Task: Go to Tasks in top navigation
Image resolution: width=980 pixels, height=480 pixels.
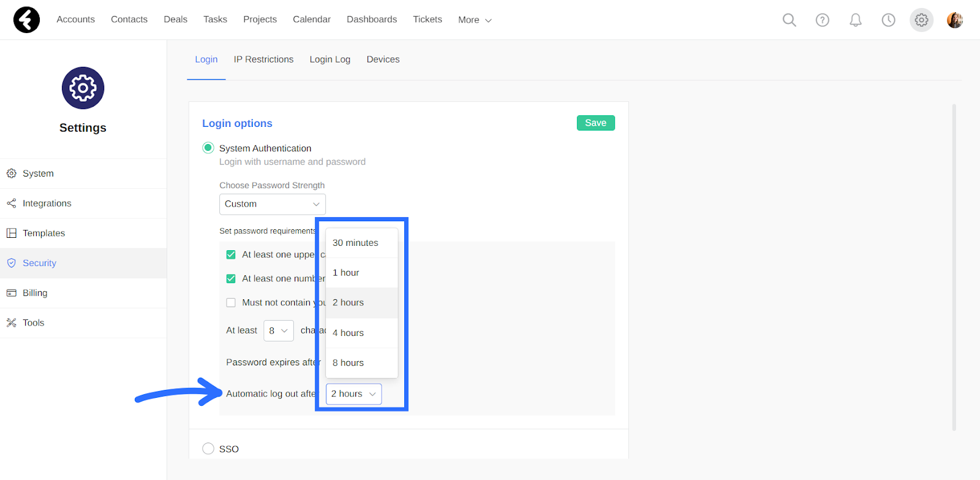Action: [x=216, y=20]
